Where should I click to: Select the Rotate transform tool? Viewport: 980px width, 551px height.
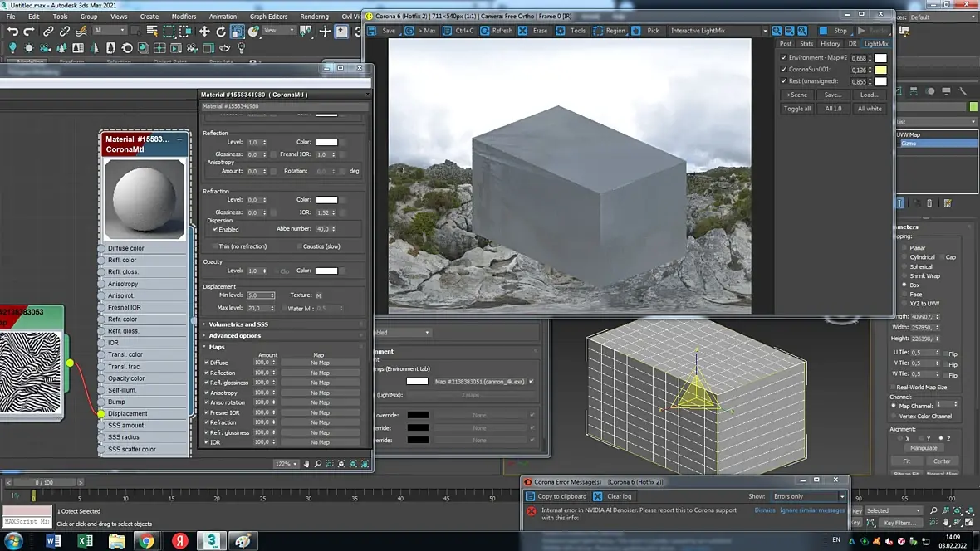coord(221,31)
